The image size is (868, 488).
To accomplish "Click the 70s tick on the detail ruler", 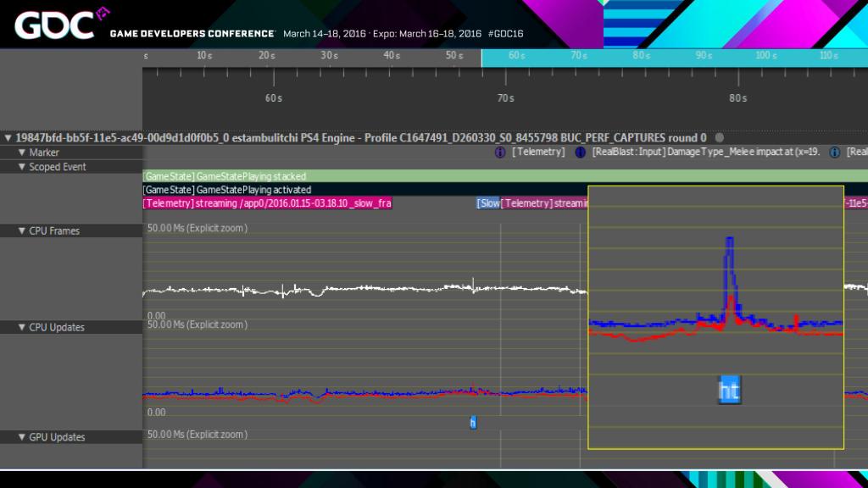I will click(505, 98).
